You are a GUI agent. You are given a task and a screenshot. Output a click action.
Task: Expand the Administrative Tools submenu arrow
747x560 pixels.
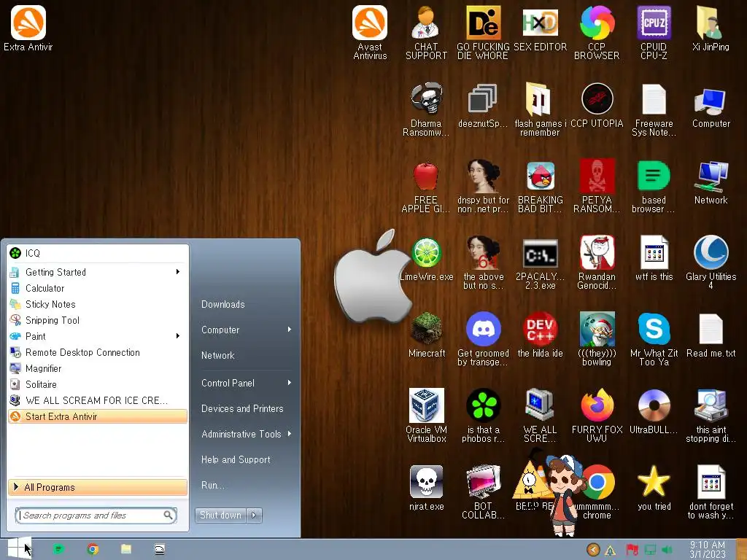(x=289, y=434)
